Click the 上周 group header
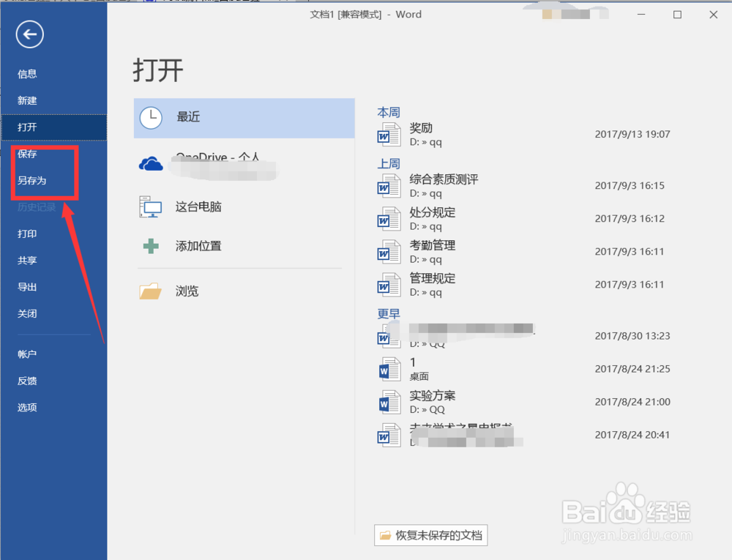Image resolution: width=732 pixels, height=560 pixels. 389,164
